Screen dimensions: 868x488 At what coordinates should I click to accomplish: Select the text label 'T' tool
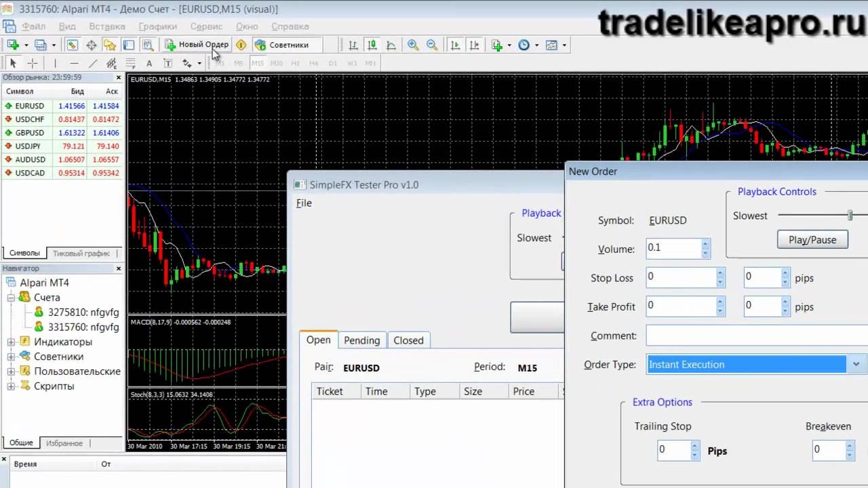point(167,63)
